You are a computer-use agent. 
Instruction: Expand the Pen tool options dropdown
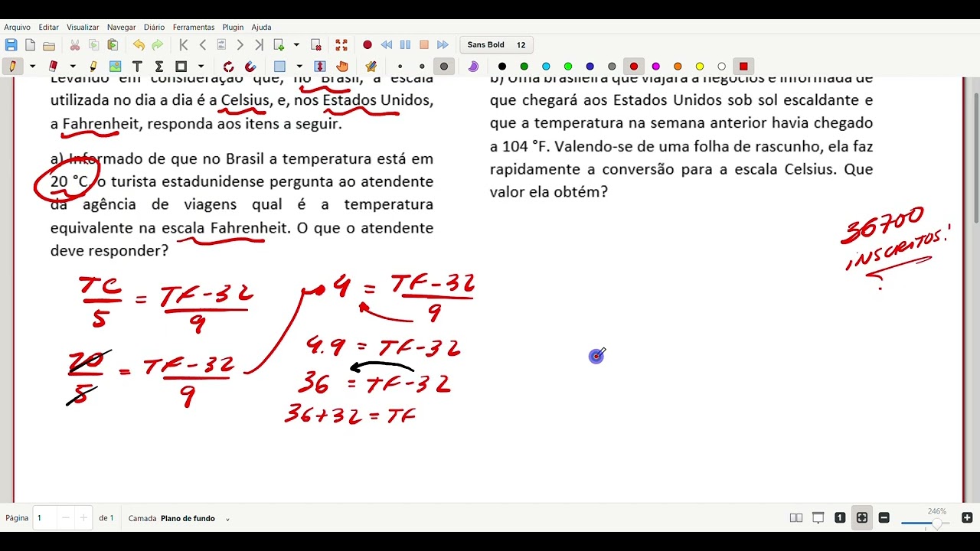pyautogui.click(x=32, y=67)
